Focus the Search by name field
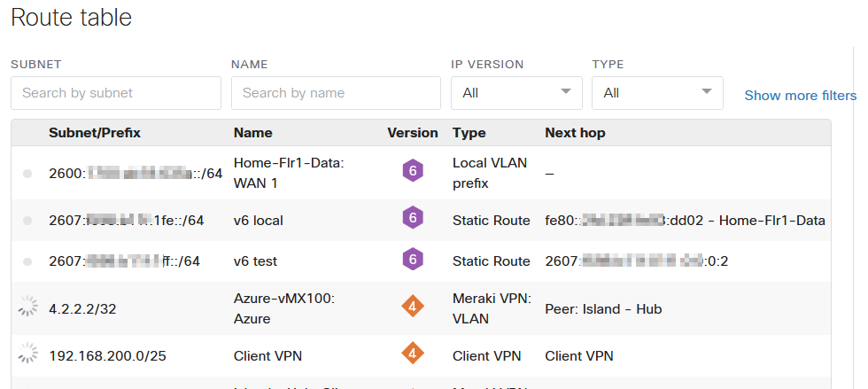This screenshot has width=868, height=389. click(x=336, y=93)
